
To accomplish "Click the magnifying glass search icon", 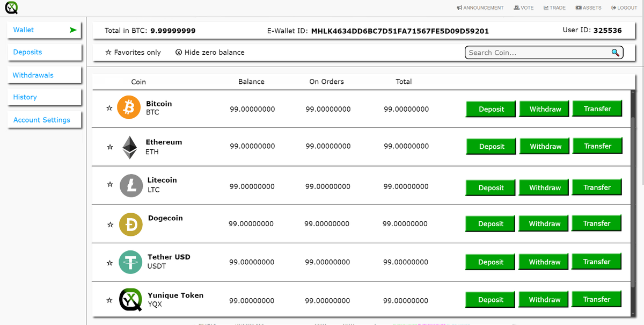I will (x=616, y=52).
